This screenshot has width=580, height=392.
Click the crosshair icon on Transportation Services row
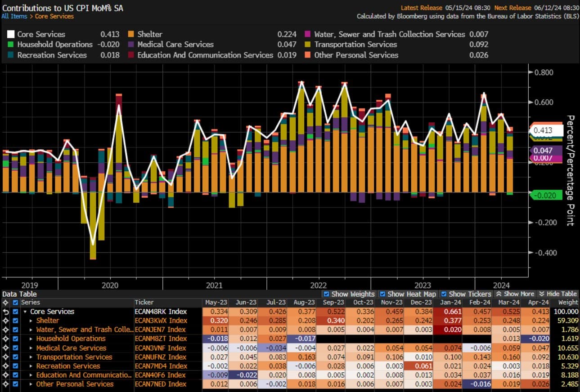point(5,357)
